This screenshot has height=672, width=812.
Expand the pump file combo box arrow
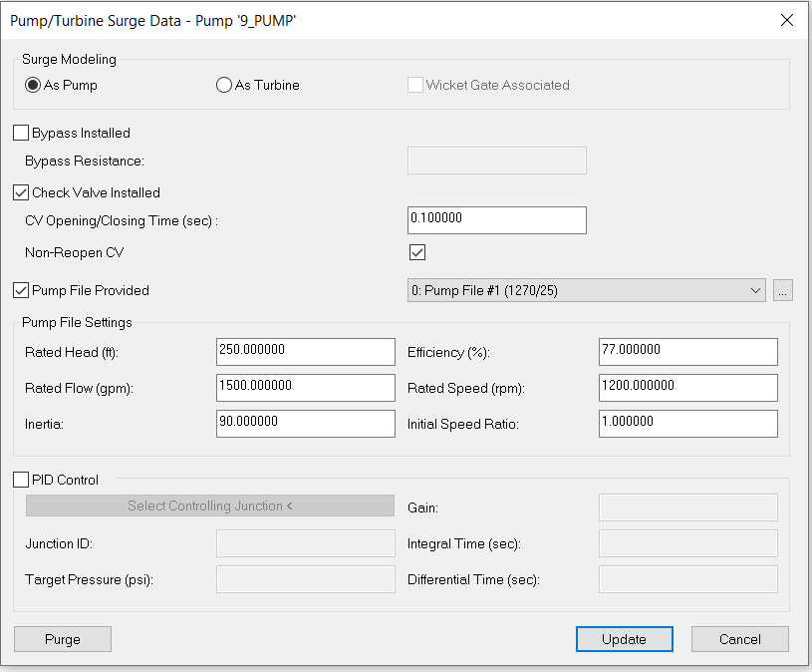(754, 290)
